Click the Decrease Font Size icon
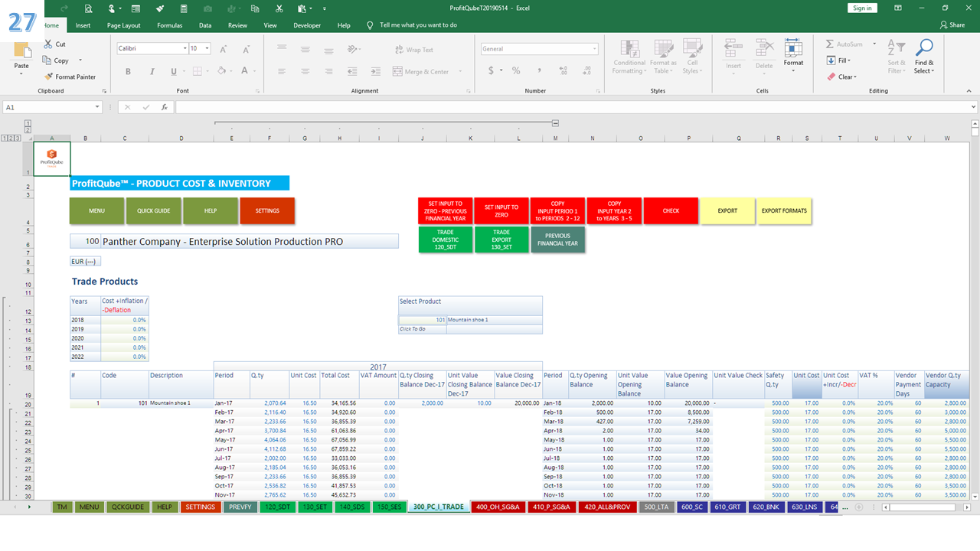 pyautogui.click(x=245, y=49)
